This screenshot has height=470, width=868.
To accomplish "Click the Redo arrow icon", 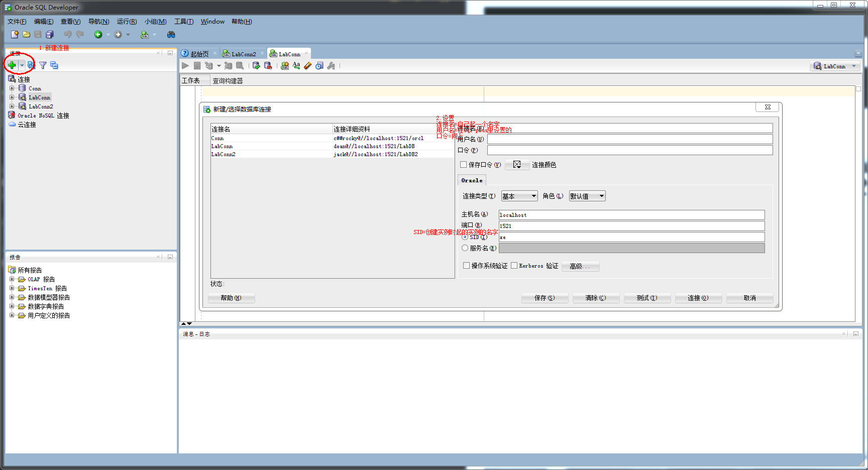I will [x=79, y=35].
